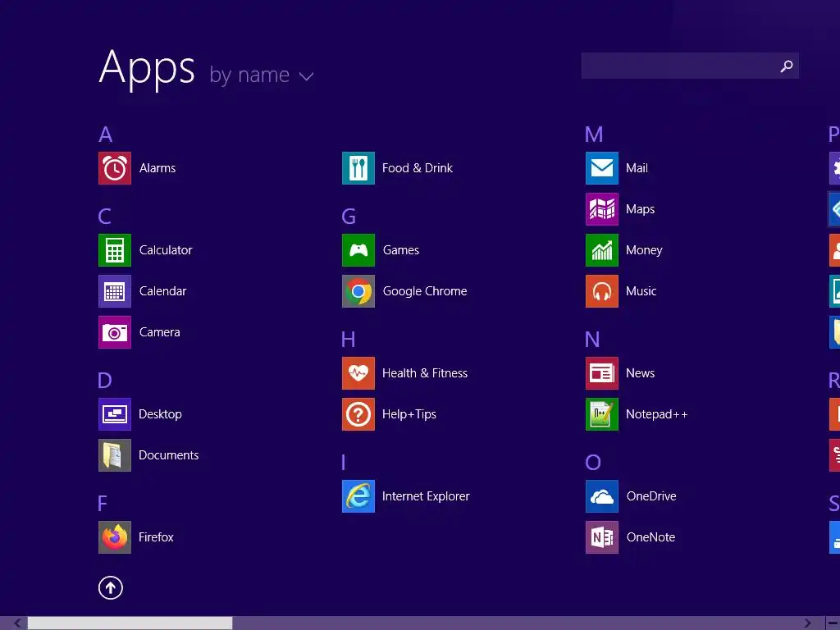Click the 'Maps' label text
Screen dimensions: 840x630
tap(640, 209)
